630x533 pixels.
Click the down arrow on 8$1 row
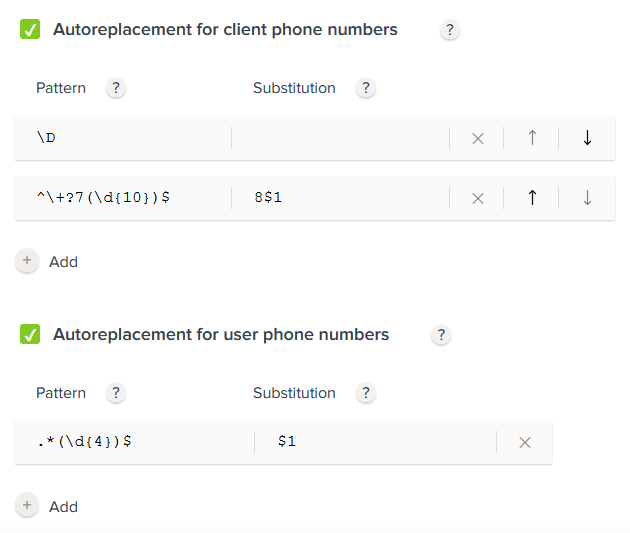pos(587,198)
